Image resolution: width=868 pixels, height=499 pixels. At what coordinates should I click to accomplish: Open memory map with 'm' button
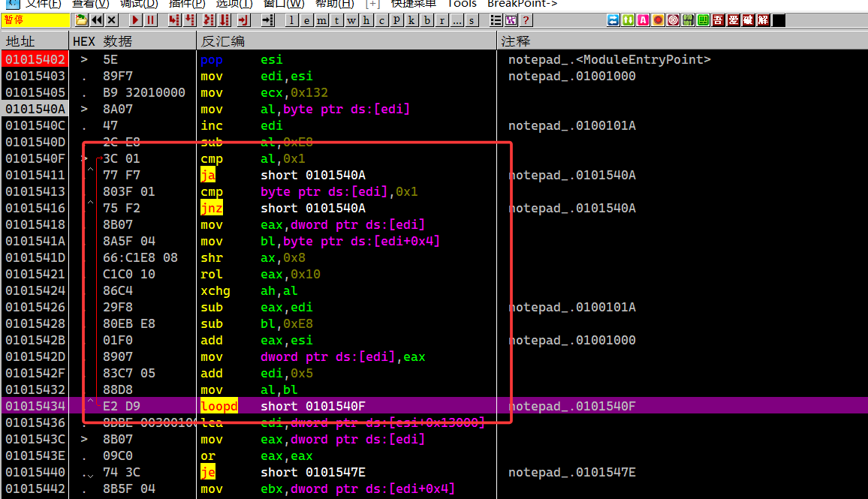pos(321,20)
